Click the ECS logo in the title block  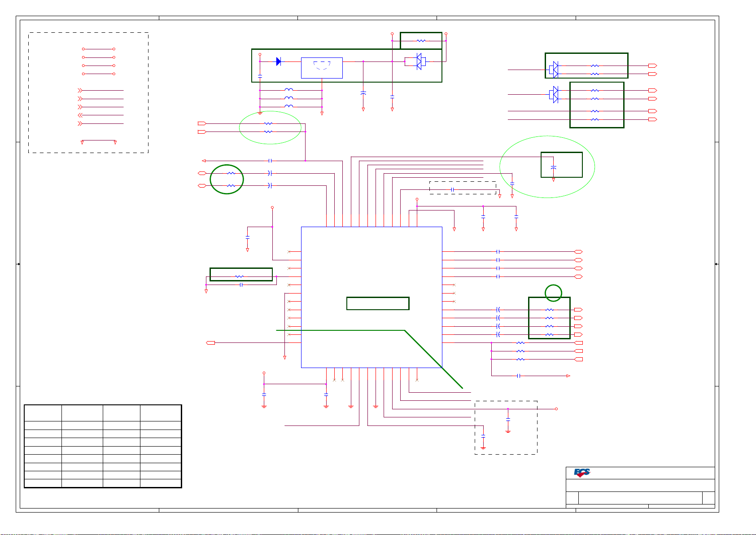point(582,473)
